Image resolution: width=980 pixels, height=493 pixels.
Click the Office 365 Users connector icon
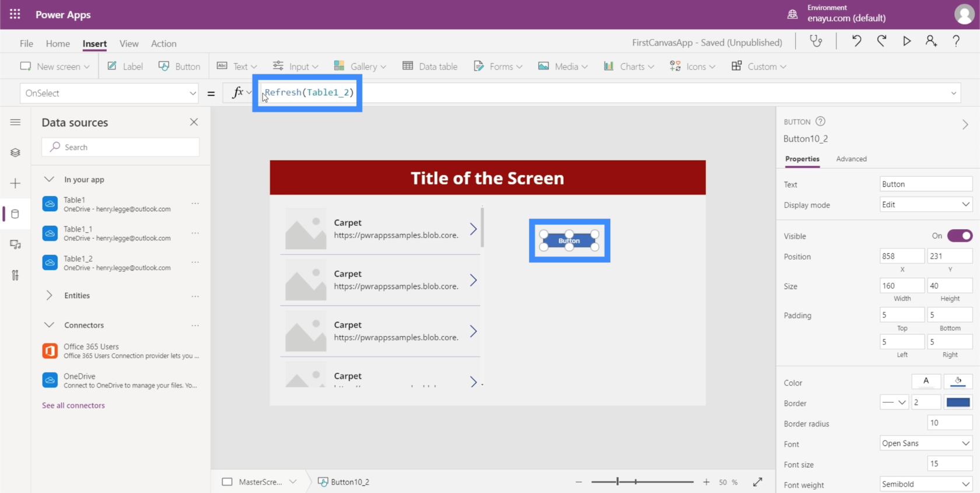(50, 351)
